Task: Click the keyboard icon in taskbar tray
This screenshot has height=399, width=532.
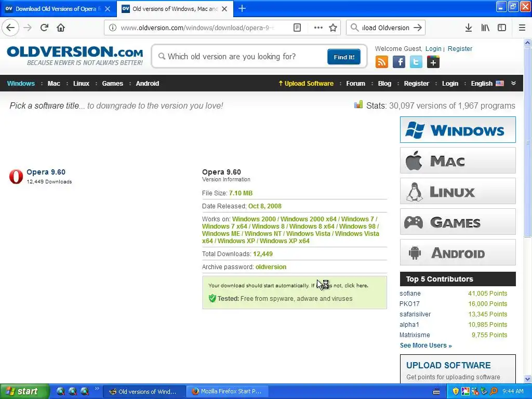Action: click(436, 392)
